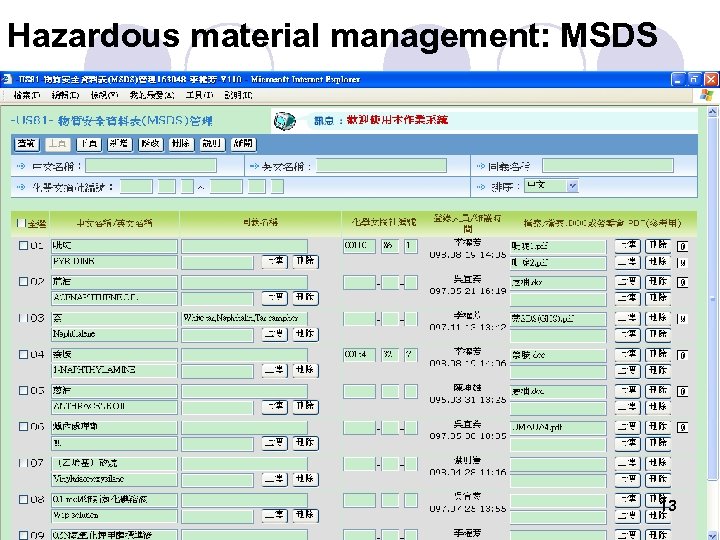Click the Naphthalene English name field in row 03
720x540 pixels.
pyautogui.click(x=114, y=334)
